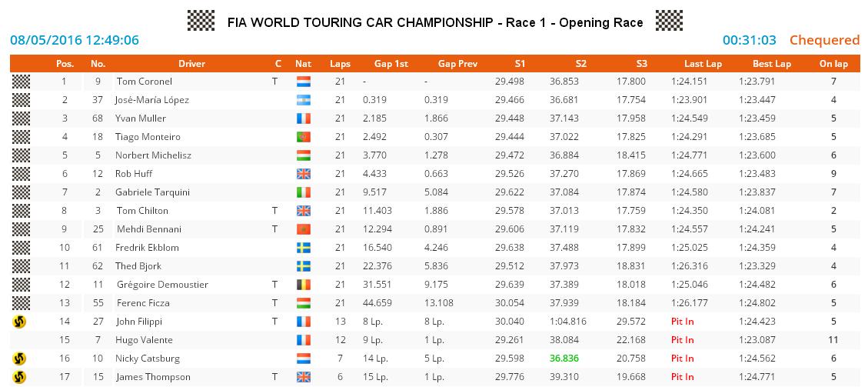Screen dimensions: 868x387
Task: Click the Netherlands flag for Tom Coronel
Action: pyautogui.click(x=303, y=82)
